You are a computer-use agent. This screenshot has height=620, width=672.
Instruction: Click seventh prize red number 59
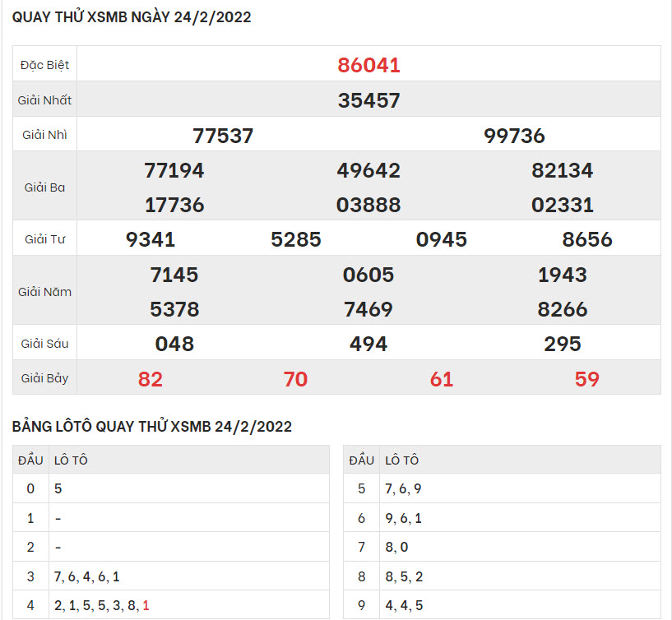tap(587, 379)
